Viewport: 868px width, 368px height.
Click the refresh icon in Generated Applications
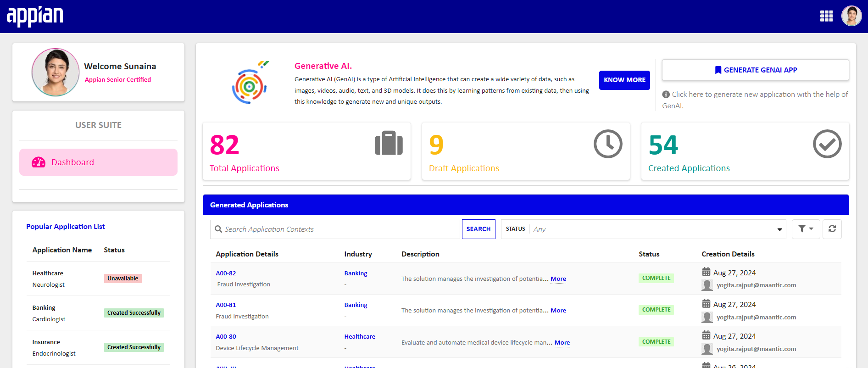[832, 229]
